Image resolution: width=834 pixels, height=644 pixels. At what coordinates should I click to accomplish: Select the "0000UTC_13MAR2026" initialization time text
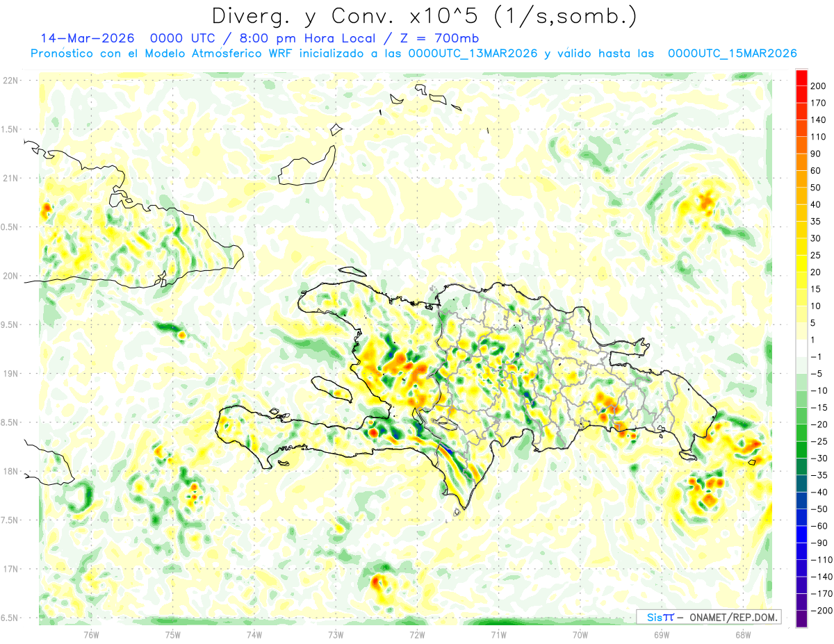click(473, 53)
